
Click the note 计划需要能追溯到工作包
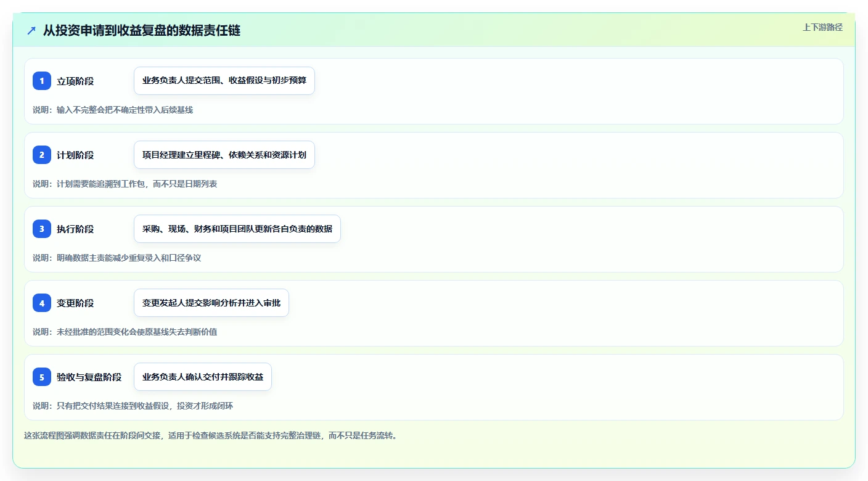click(x=101, y=184)
